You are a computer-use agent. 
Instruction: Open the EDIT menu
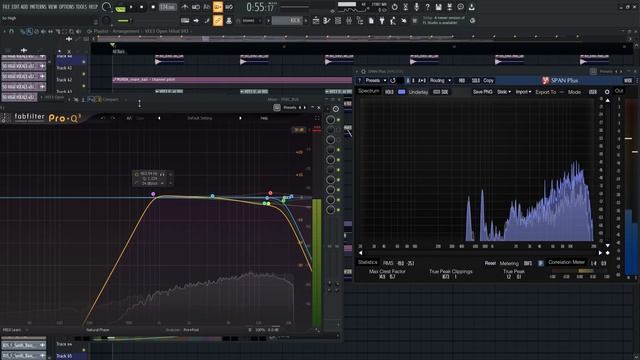click(15, 7)
